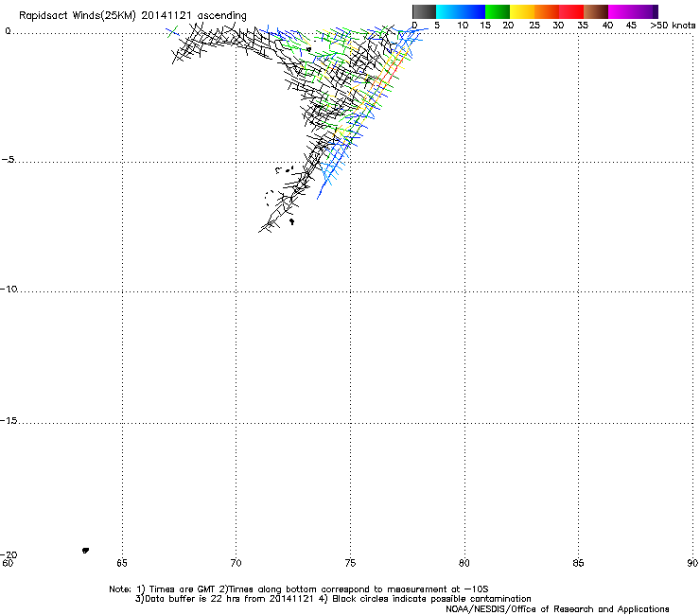Click the orange 25-30 knots color band
The height and width of the screenshot is (615, 700).
pos(547,11)
